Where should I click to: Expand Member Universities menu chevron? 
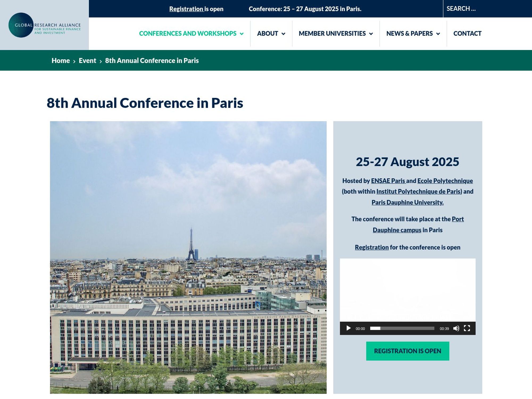tap(371, 34)
